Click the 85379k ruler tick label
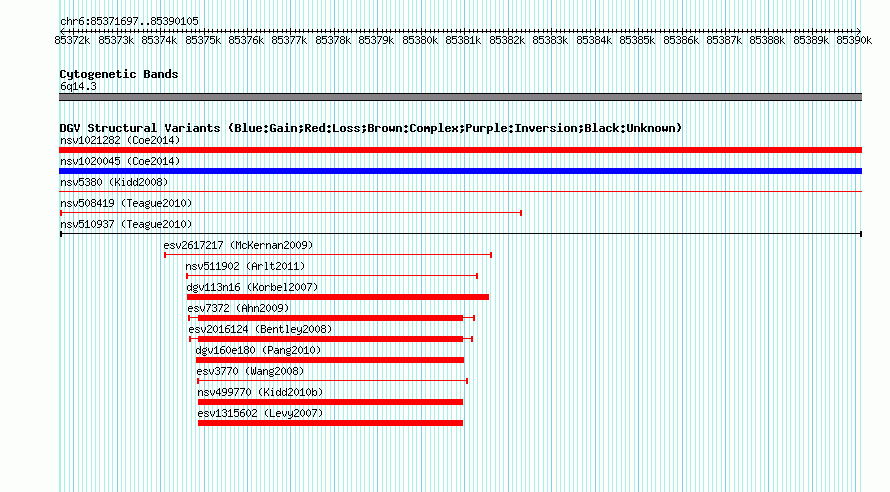 click(x=376, y=40)
